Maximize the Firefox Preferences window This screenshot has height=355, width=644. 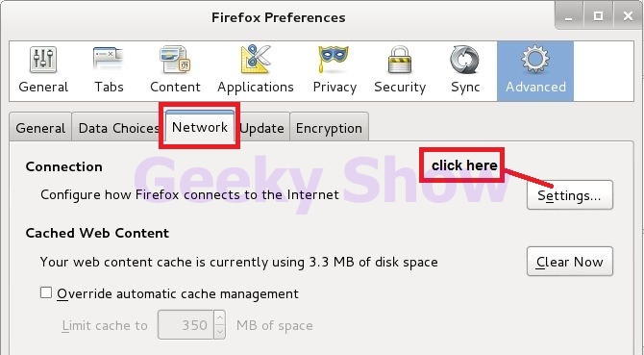point(599,16)
